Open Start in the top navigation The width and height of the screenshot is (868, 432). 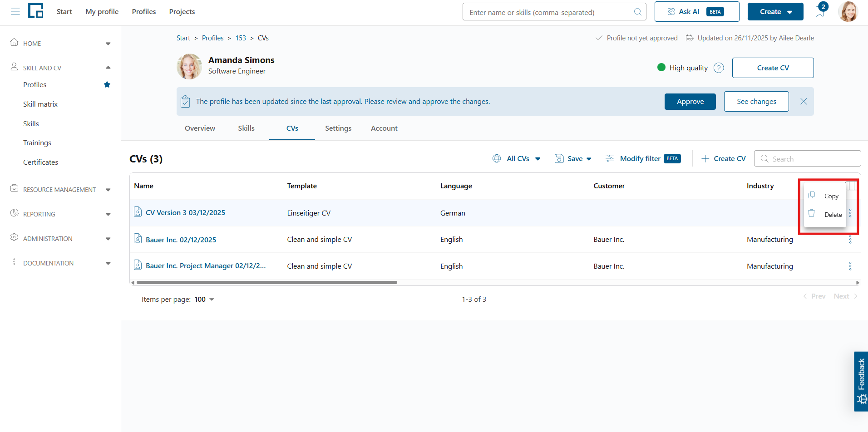[x=64, y=12]
